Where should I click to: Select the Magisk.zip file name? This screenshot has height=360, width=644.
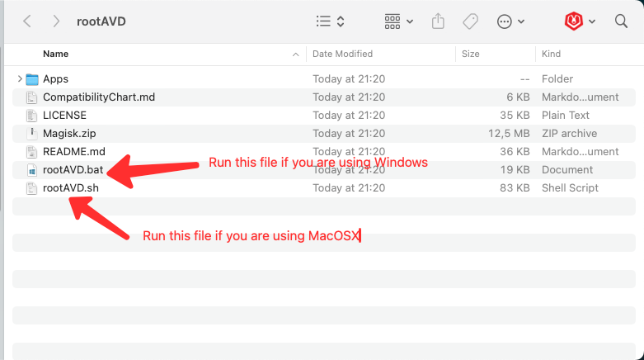(x=69, y=133)
